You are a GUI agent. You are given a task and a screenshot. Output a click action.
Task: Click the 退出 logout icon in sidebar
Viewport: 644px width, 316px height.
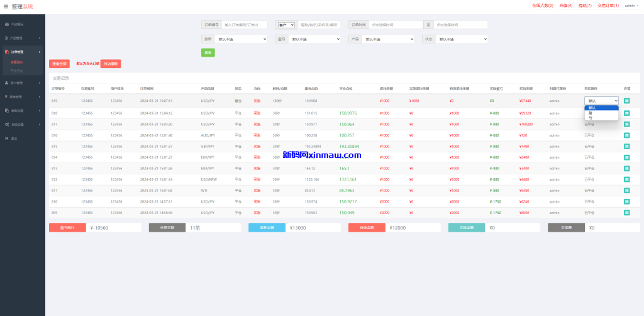tap(7, 138)
